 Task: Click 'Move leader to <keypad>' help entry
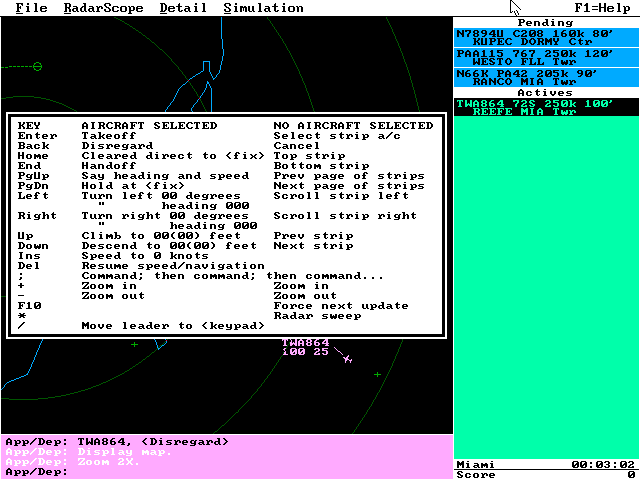pos(173,325)
